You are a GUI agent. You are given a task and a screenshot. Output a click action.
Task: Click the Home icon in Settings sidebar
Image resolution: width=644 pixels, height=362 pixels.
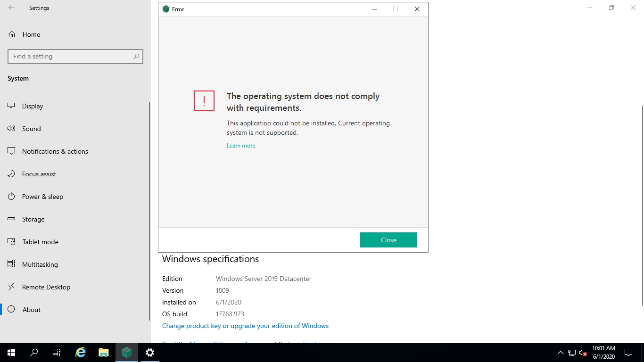[12, 34]
